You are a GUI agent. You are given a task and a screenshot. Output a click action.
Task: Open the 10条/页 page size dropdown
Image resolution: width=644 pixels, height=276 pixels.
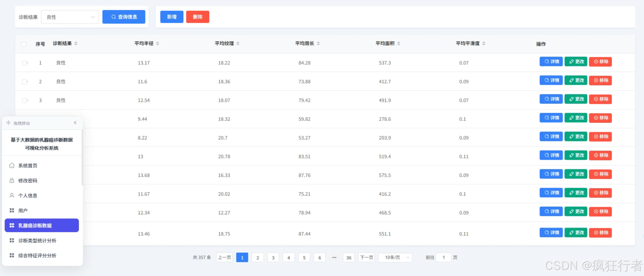(x=395, y=258)
